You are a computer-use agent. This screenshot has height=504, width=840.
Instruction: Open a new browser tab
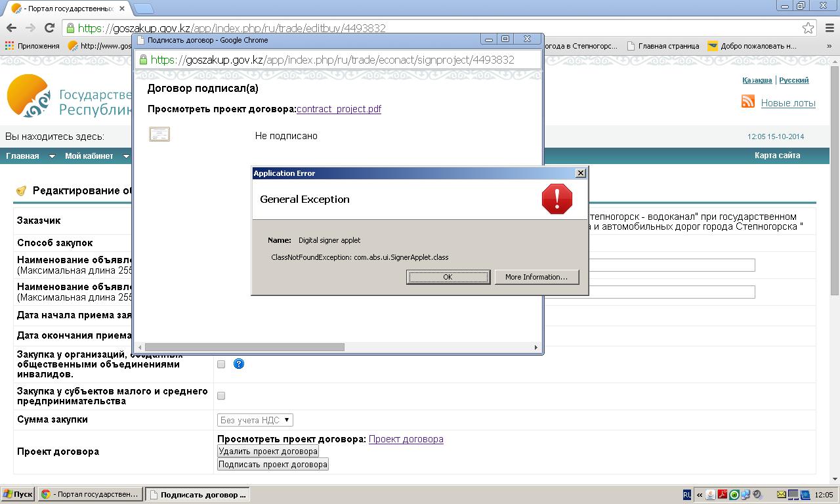coord(144,9)
